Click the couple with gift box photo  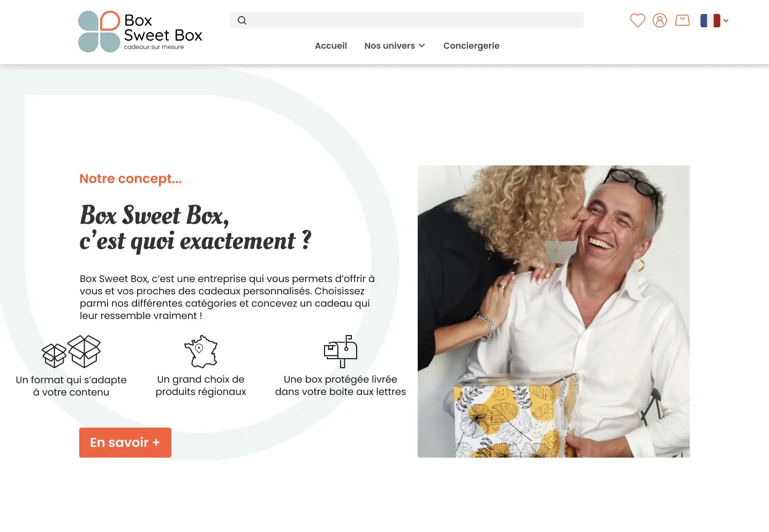(x=554, y=311)
